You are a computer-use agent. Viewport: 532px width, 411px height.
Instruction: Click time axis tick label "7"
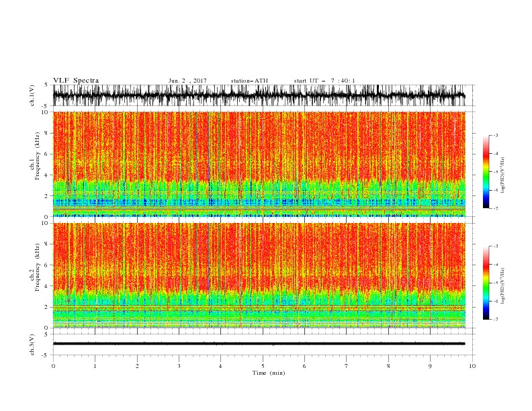click(347, 366)
